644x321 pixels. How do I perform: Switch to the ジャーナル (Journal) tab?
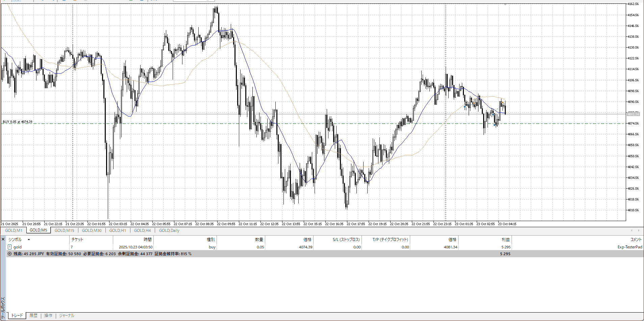click(x=67, y=316)
